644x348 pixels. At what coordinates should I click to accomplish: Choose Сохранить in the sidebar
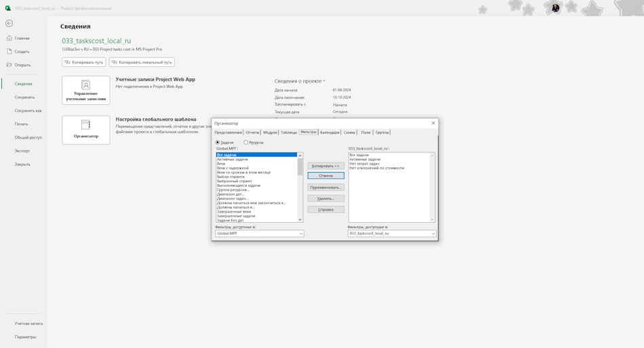(24, 97)
